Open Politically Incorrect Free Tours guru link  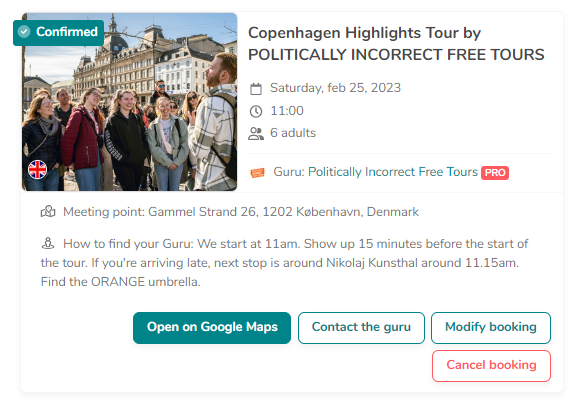393,172
